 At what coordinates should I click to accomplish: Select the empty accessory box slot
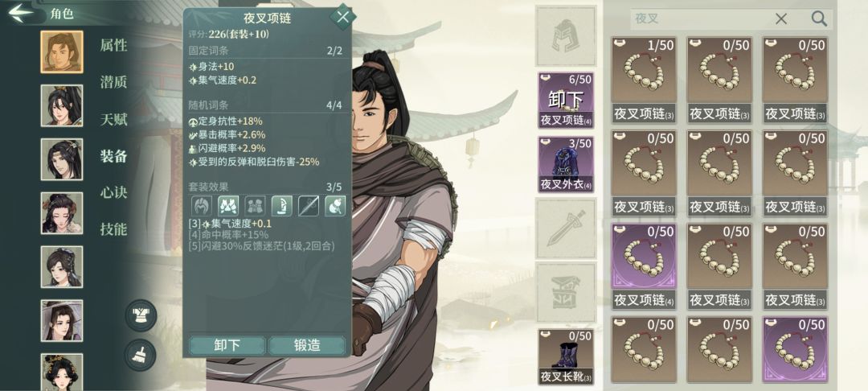(567, 292)
